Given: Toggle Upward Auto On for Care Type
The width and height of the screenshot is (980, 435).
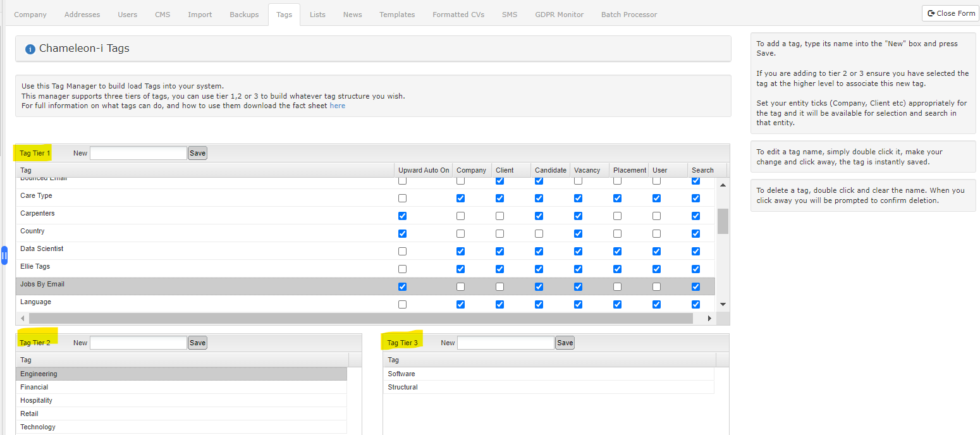Looking at the screenshot, I should point(403,198).
